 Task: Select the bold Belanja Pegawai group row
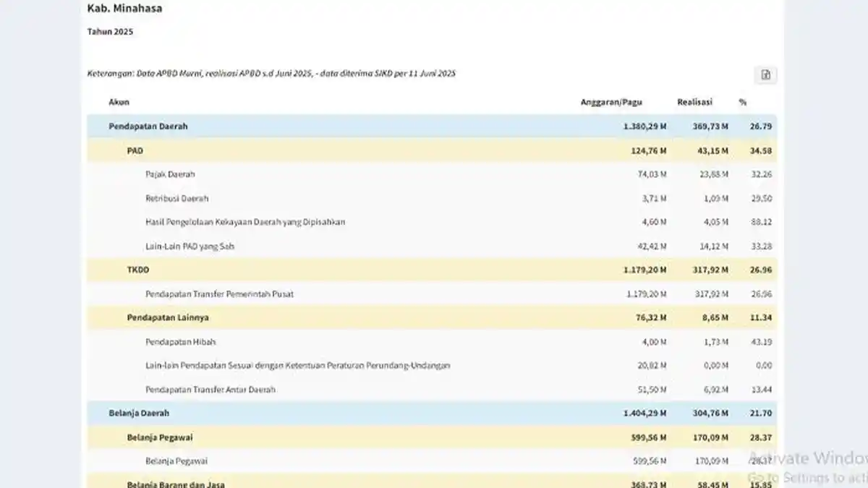[432, 437]
